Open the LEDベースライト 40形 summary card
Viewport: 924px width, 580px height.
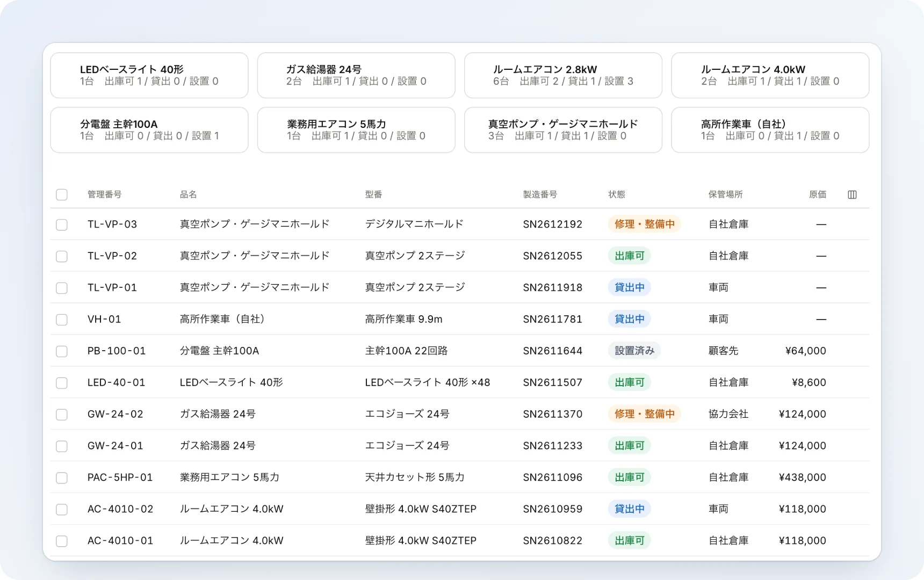(149, 75)
